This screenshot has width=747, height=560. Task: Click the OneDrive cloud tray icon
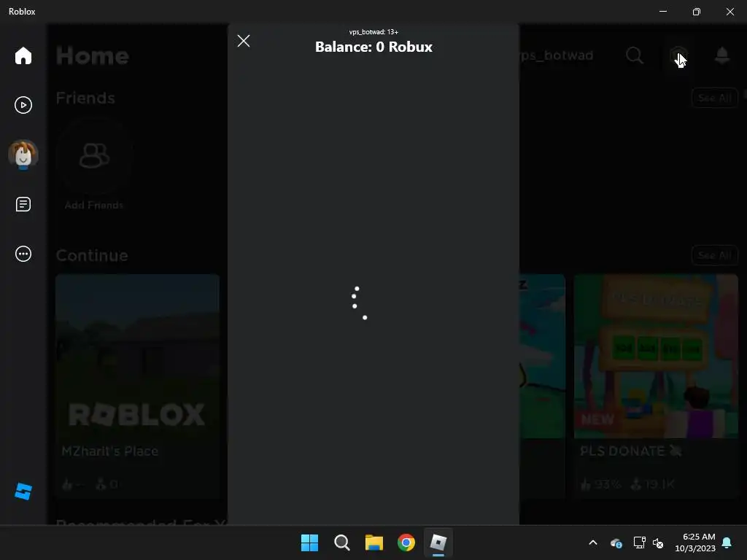coord(616,542)
